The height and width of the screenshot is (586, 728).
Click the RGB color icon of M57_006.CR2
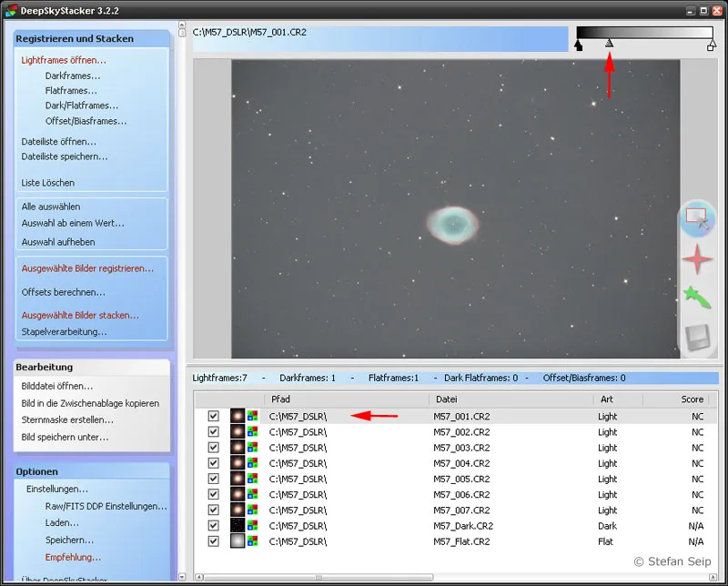253,494
